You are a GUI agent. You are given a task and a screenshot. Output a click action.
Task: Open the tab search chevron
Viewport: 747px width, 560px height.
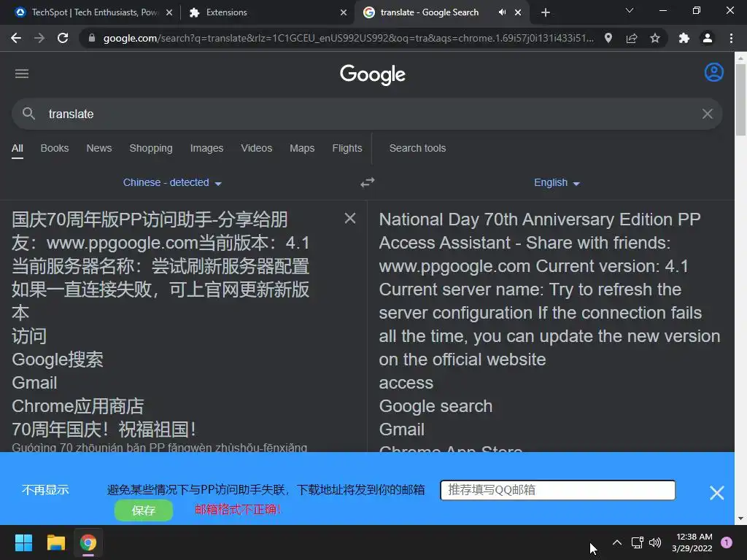(x=630, y=10)
